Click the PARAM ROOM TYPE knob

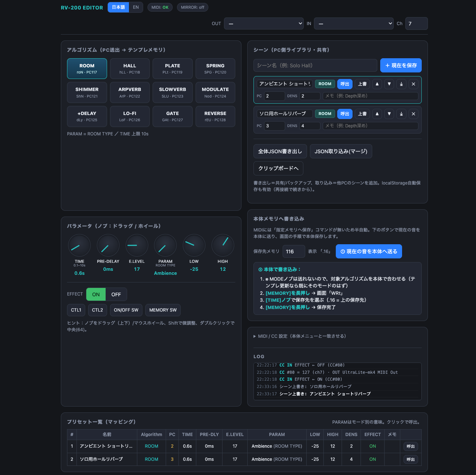pos(165,245)
